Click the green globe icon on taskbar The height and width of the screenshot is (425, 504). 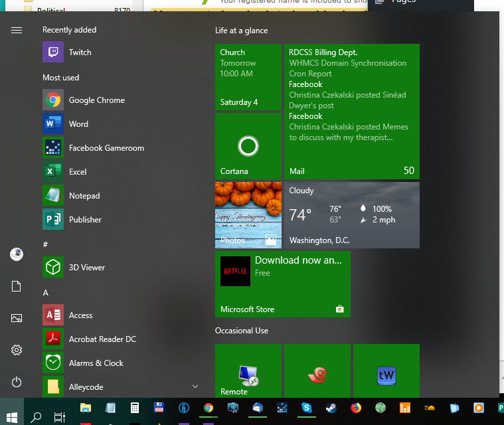tap(380, 408)
